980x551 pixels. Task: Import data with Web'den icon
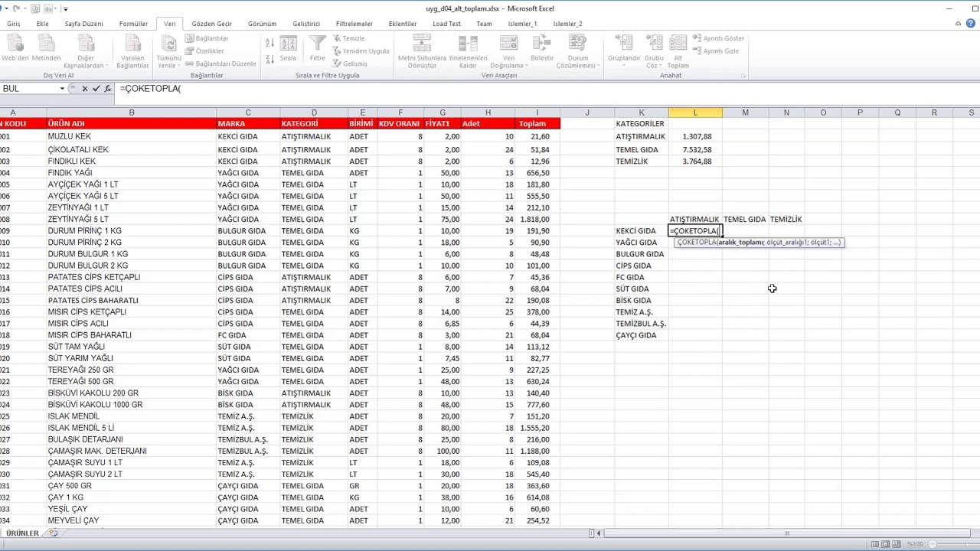coord(15,48)
